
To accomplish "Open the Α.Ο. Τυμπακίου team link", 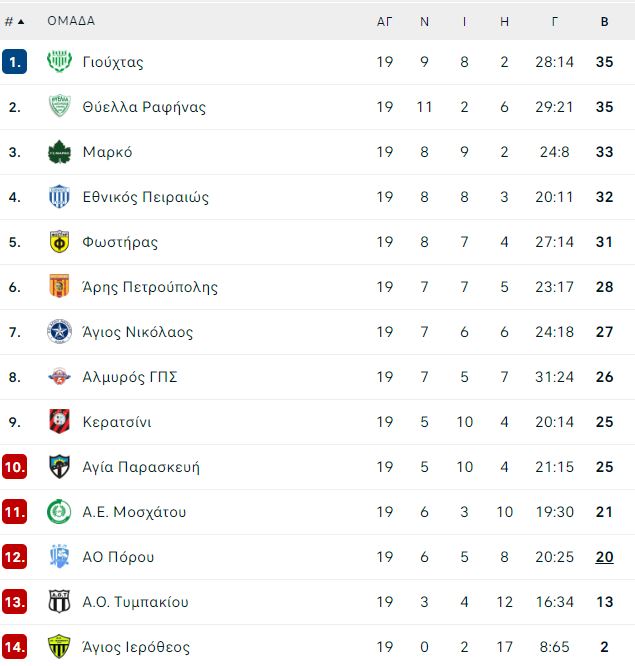I will [135, 602].
